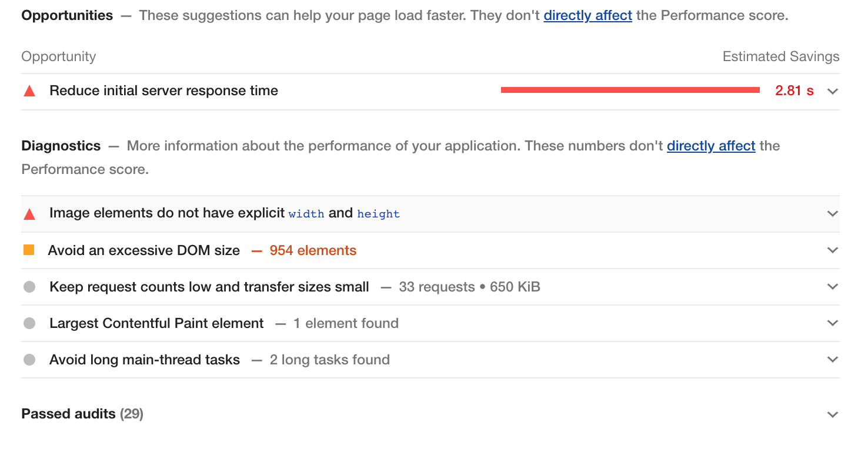Click the 2.81 s estimated savings value

pos(794,91)
